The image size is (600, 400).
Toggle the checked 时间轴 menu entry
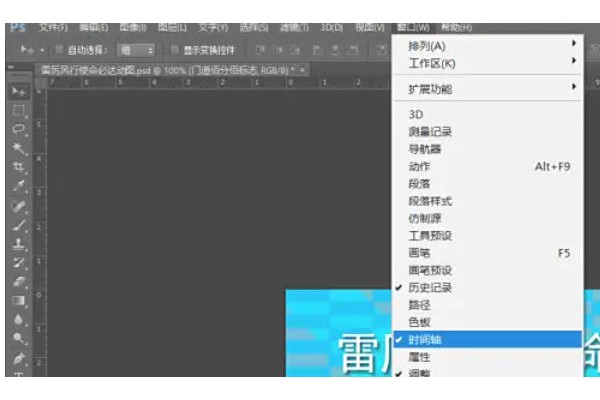(x=488, y=340)
